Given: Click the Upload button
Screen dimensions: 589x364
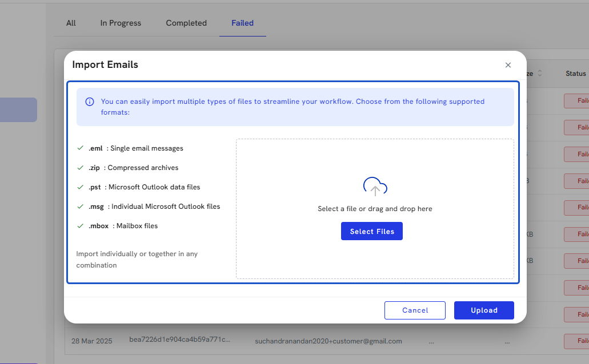Looking at the screenshot, I should click(484, 310).
